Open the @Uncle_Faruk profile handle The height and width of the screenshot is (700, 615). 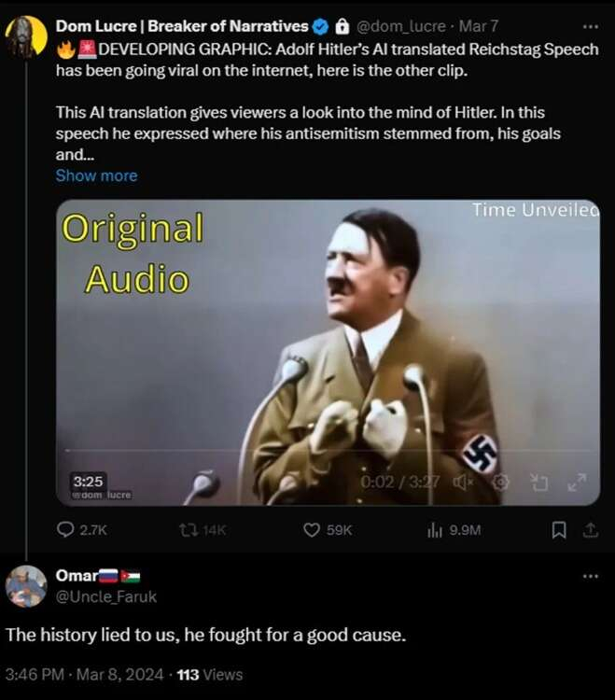click(x=106, y=596)
